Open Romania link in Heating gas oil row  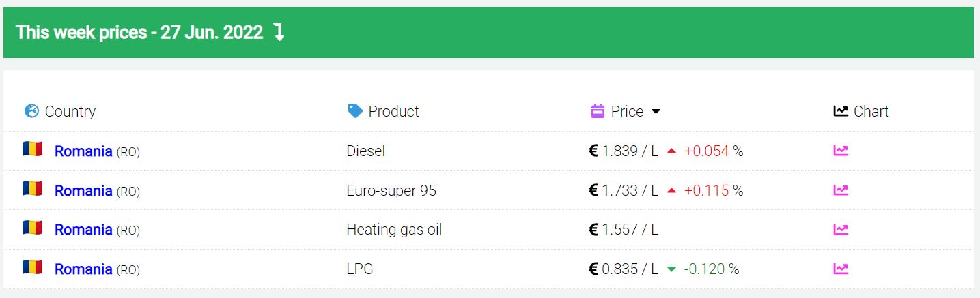[x=83, y=230]
